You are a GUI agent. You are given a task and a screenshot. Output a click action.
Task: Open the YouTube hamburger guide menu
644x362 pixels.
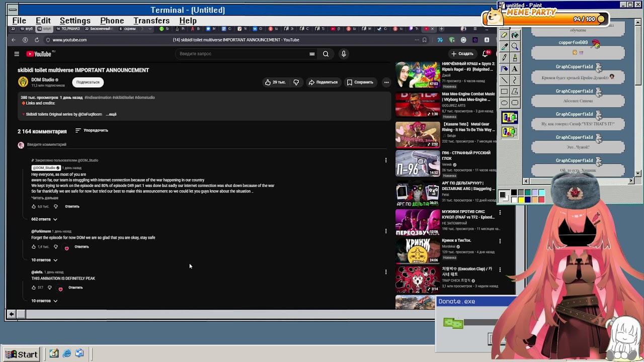pos(17,54)
